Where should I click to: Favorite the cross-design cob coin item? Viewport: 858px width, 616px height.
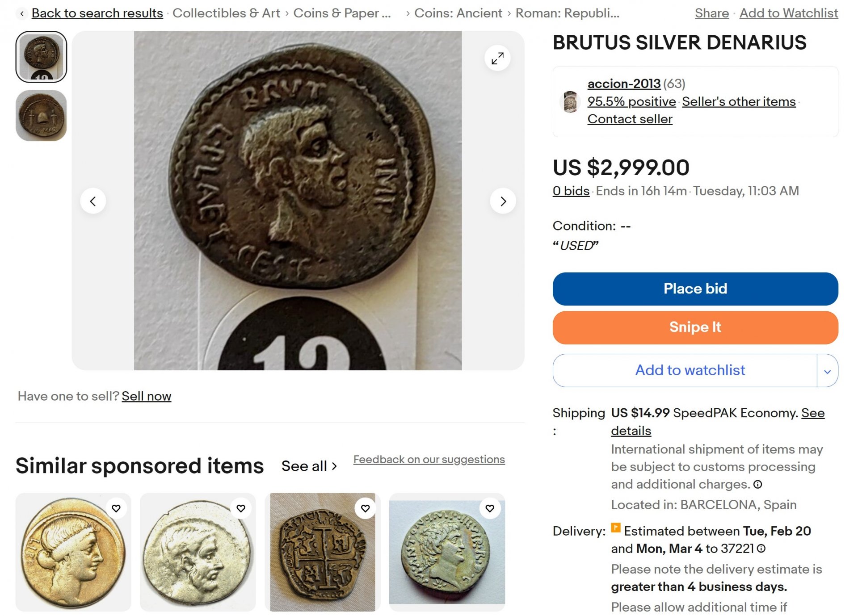(366, 508)
